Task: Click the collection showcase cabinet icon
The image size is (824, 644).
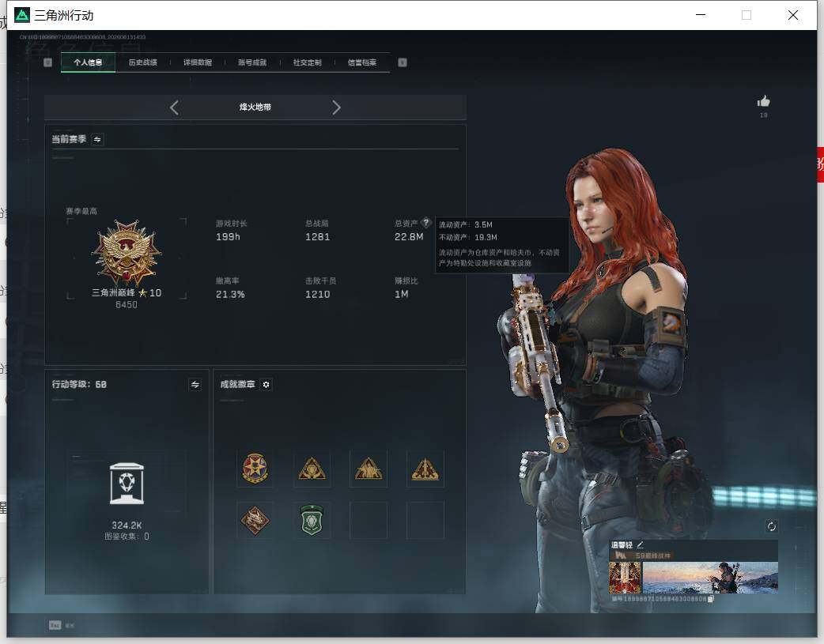Action: [127, 484]
